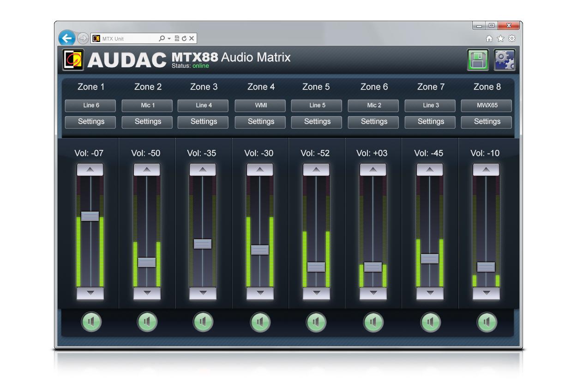The height and width of the screenshot is (392, 577).
Task: Go back with the browser back arrow
Action: pyautogui.click(x=67, y=38)
